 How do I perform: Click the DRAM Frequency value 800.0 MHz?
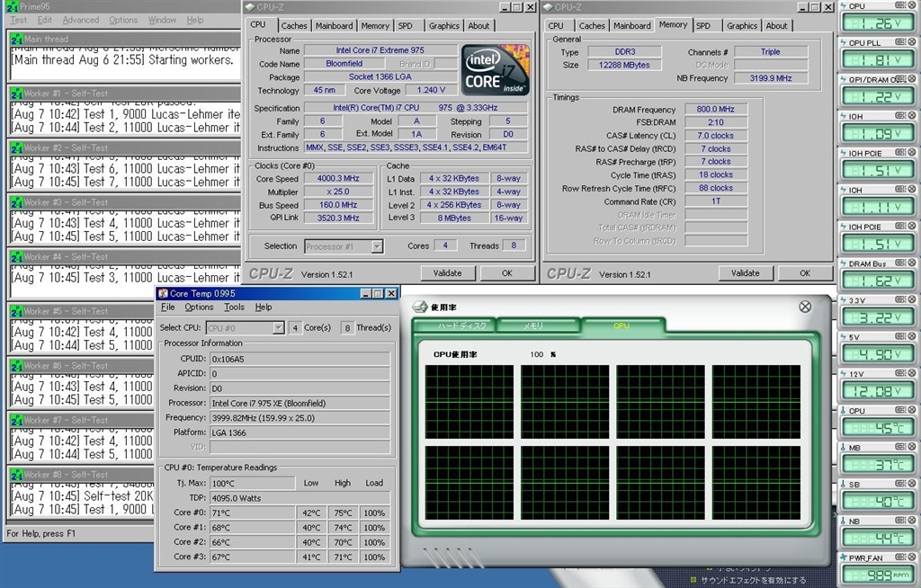tap(715, 110)
